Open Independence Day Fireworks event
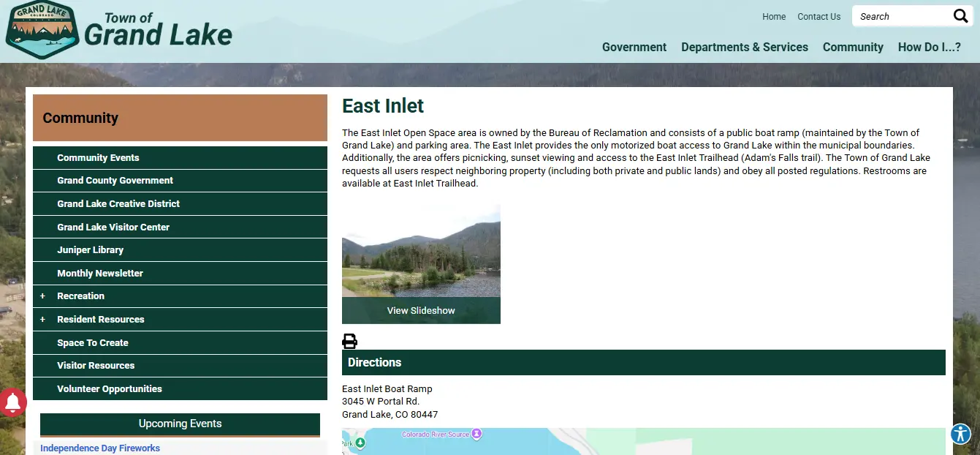980x455 pixels. [100, 448]
